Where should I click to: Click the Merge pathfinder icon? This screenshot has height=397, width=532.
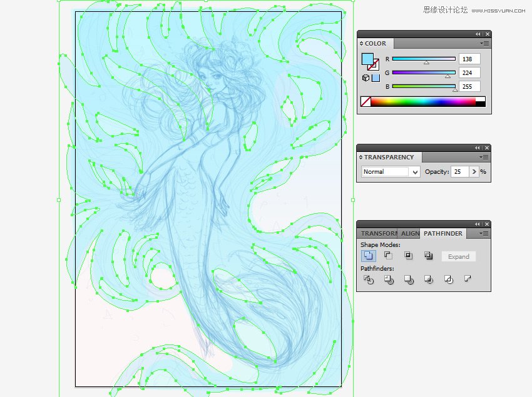click(409, 279)
